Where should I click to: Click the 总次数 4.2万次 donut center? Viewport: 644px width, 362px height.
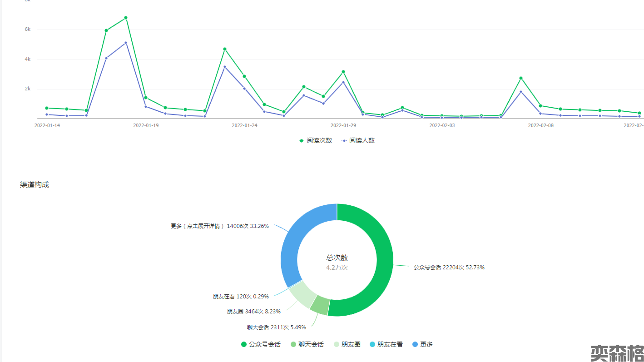click(337, 263)
